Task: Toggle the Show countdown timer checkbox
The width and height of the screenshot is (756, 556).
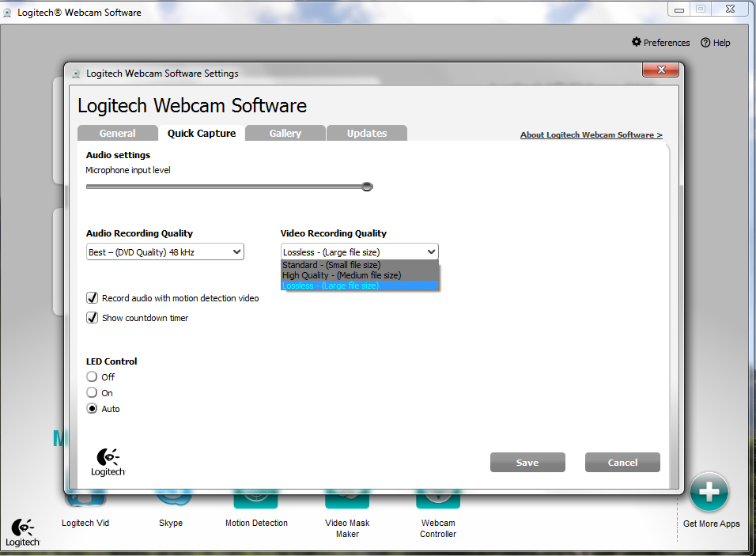Action: pyautogui.click(x=93, y=318)
